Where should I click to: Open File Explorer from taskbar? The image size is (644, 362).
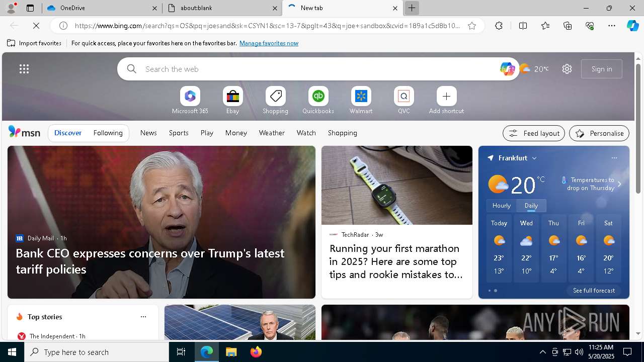click(x=231, y=352)
